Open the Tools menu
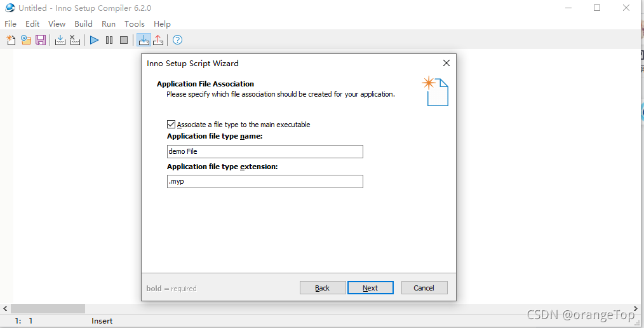Screen dimensions: 644x328 click(135, 24)
